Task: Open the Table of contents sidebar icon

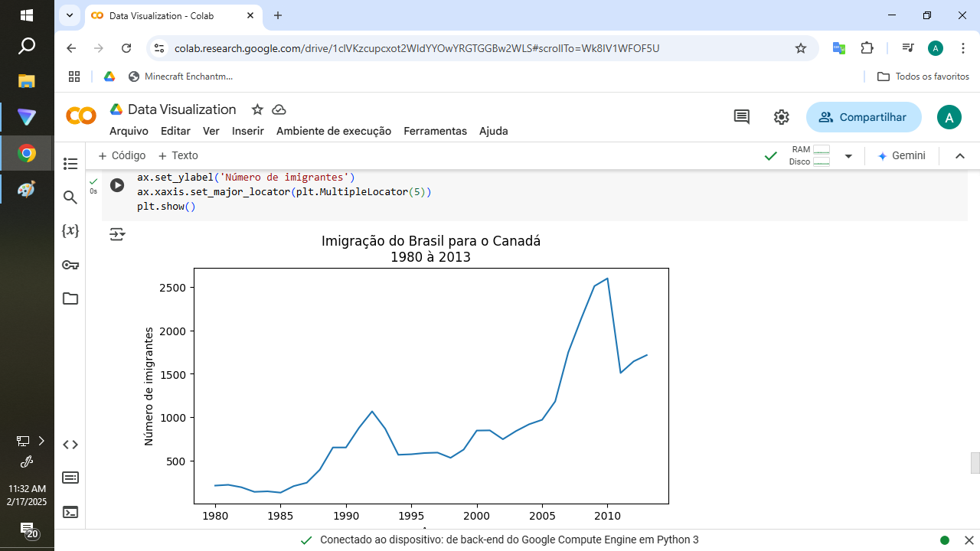Action: pyautogui.click(x=70, y=164)
